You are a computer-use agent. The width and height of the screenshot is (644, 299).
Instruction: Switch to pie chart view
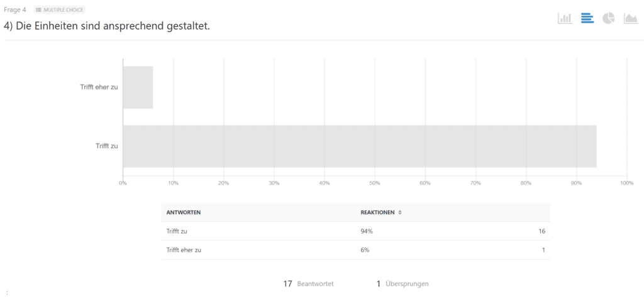point(609,18)
